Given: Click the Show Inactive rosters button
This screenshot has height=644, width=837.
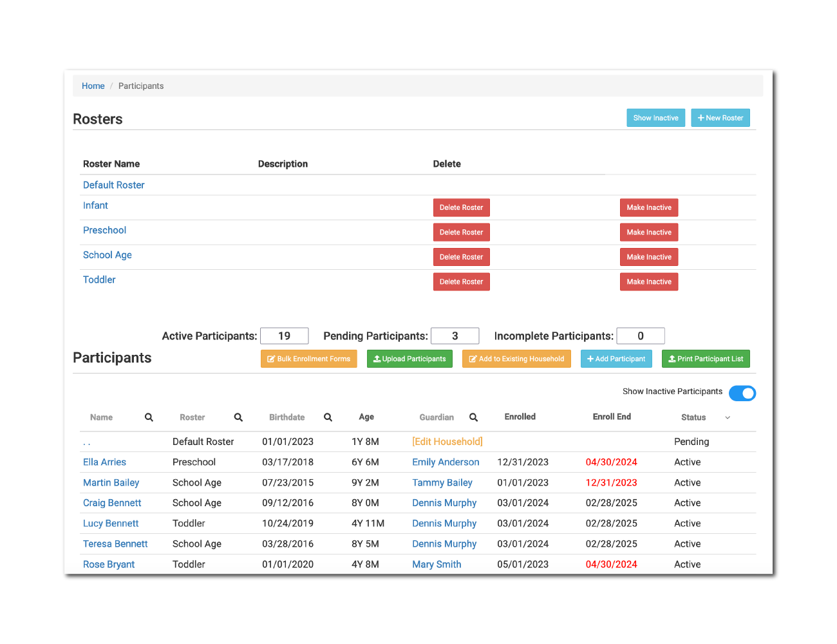Looking at the screenshot, I should click(655, 118).
